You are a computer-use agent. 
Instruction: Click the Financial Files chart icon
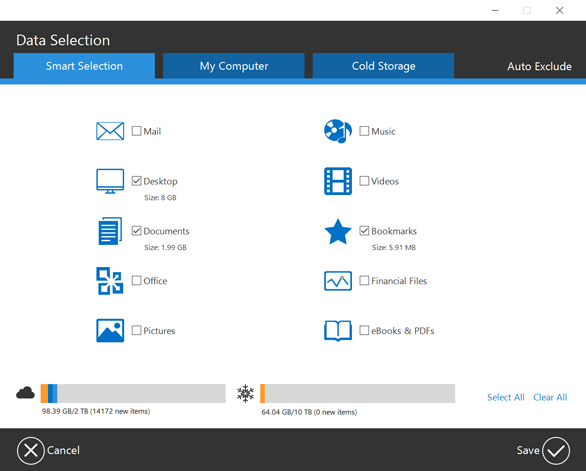click(x=338, y=281)
